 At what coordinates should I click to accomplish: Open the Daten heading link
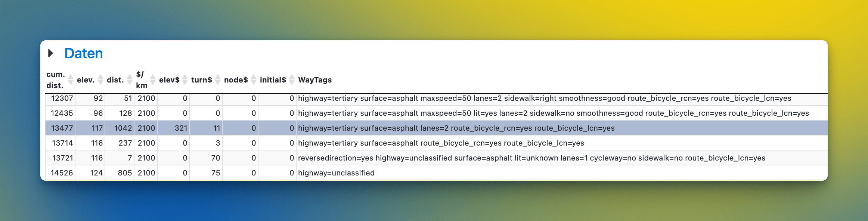[x=84, y=53]
